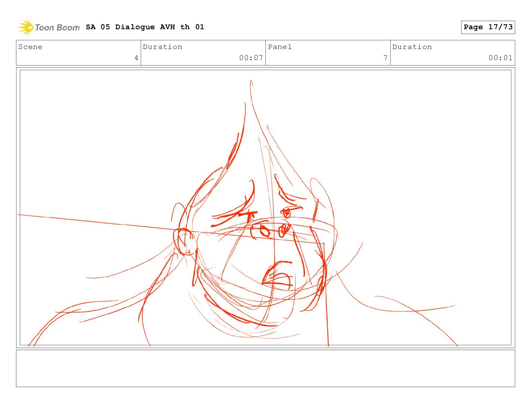This screenshot has width=532, height=411.
Task: Click the Toon Boom logo
Action: [49, 27]
